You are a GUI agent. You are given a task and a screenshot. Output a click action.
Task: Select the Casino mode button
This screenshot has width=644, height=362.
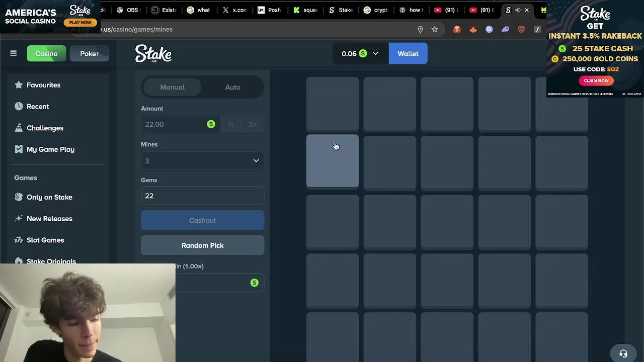46,54
